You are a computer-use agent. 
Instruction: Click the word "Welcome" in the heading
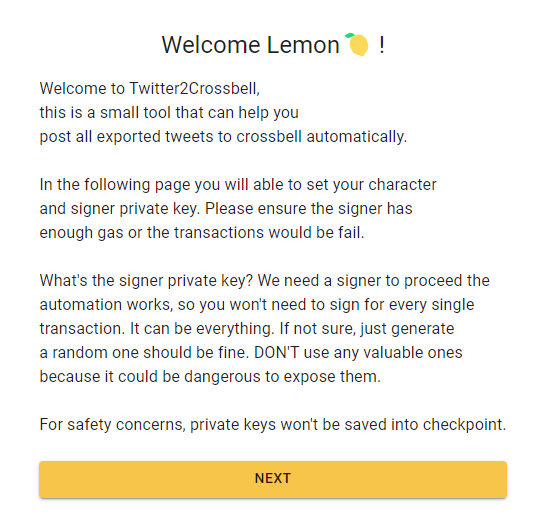[211, 45]
